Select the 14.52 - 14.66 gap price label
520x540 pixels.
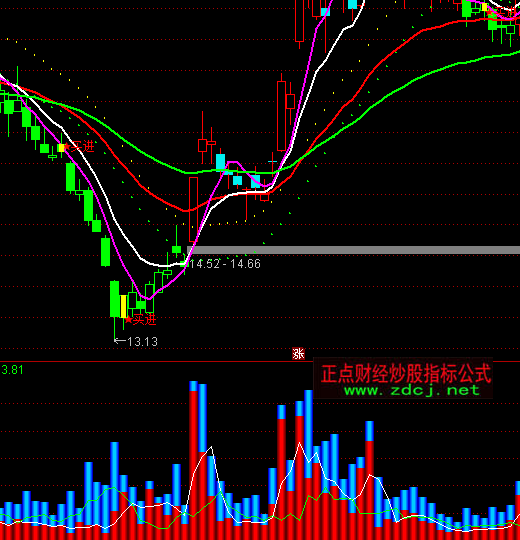click(225, 264)
